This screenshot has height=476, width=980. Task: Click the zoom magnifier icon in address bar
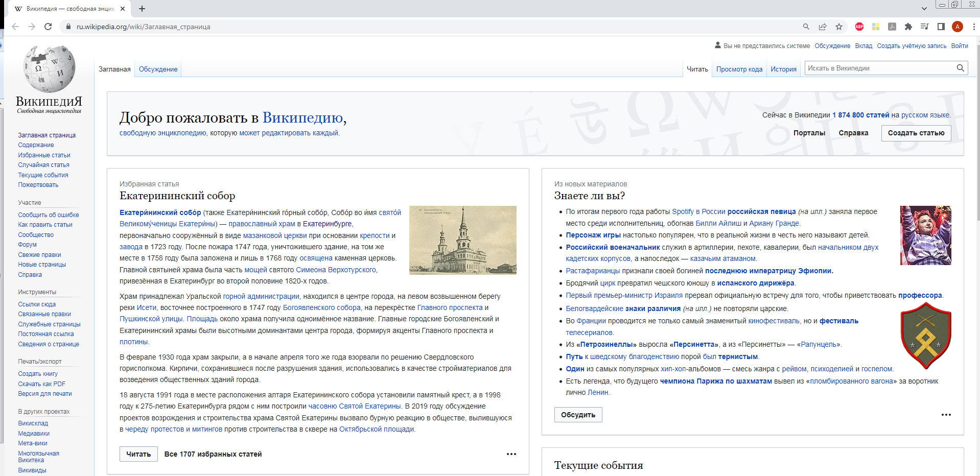tap(806, 27)
